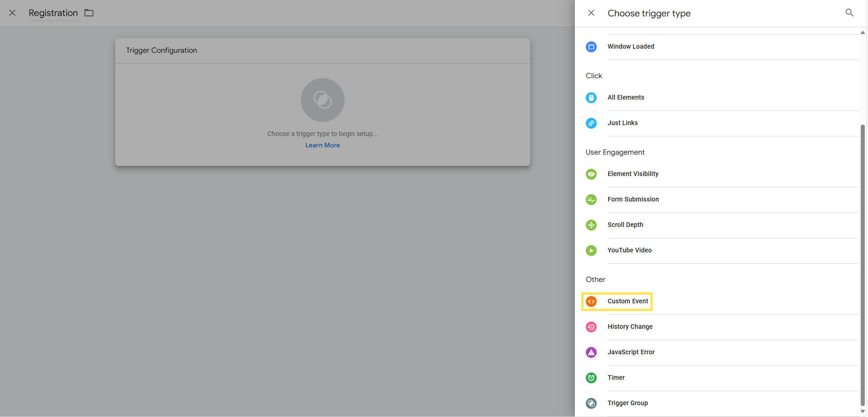This screenshot has width=868, height=417.
Task: Pick the Element Visibility eye icon
Action: 591,174
